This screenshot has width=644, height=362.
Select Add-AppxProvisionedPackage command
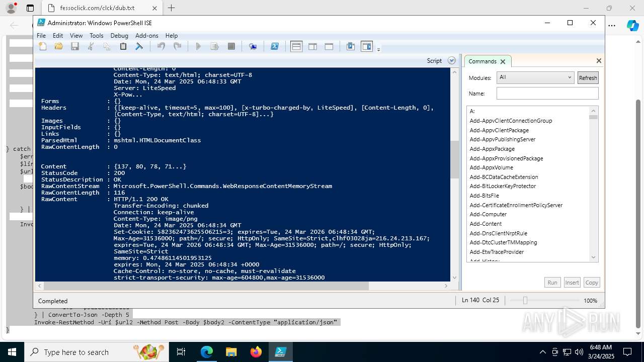(506, 158)
